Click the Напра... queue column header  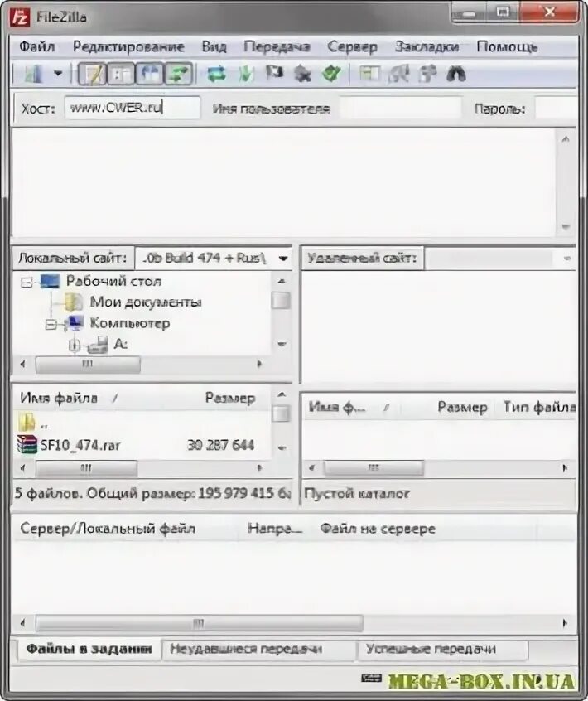coord(275,529)
